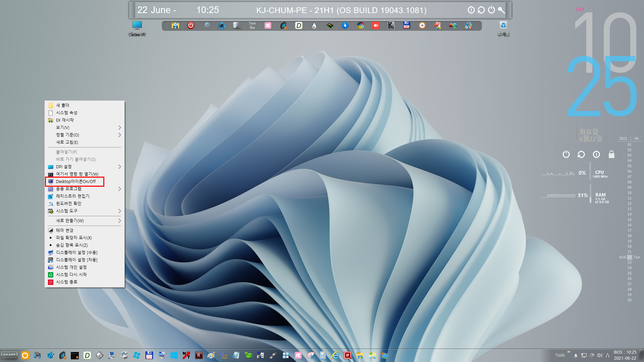Expand the Tools chevron in the taskbar

pos(569,352)
